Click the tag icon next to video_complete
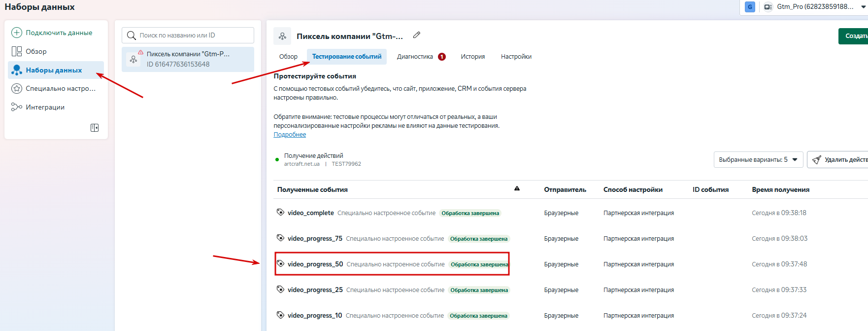Image resolution: width=868 pixels, height=331 pixels. tap(280, 212)
